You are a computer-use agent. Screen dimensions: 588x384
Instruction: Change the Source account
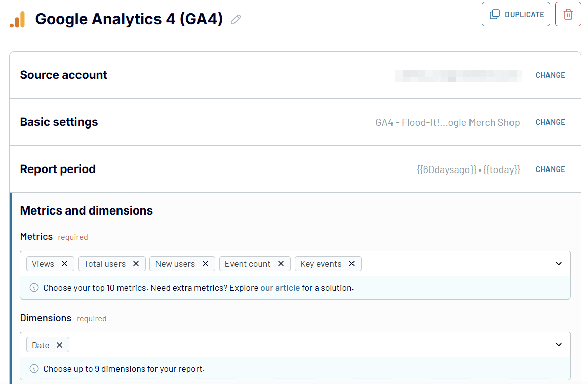550,75
